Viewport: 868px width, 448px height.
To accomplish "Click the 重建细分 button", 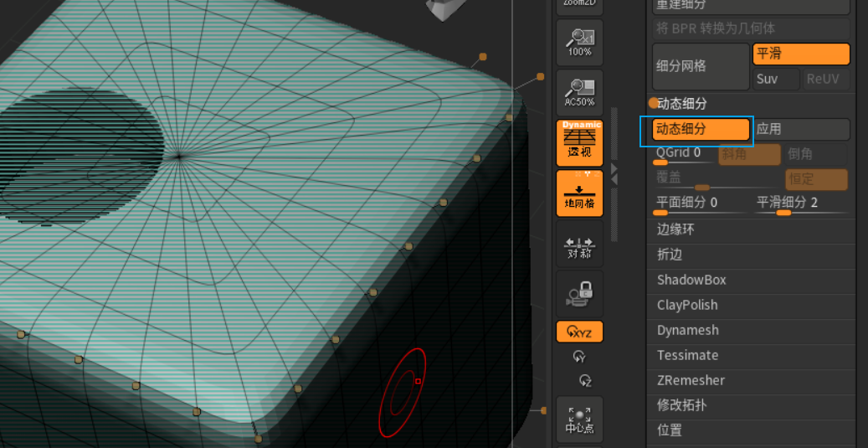I will (x=751, y=6).
